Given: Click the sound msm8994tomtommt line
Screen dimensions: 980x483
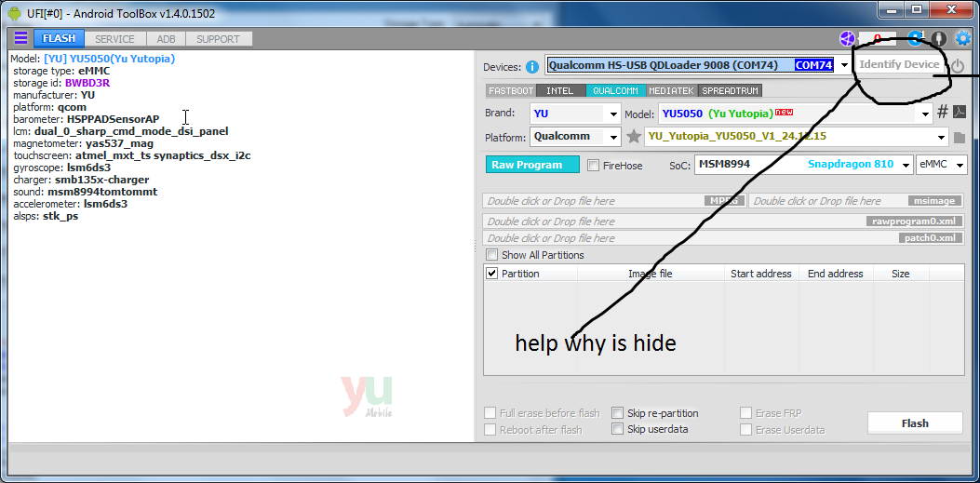Looking at the screenshot, I should (x=85, y=192).
